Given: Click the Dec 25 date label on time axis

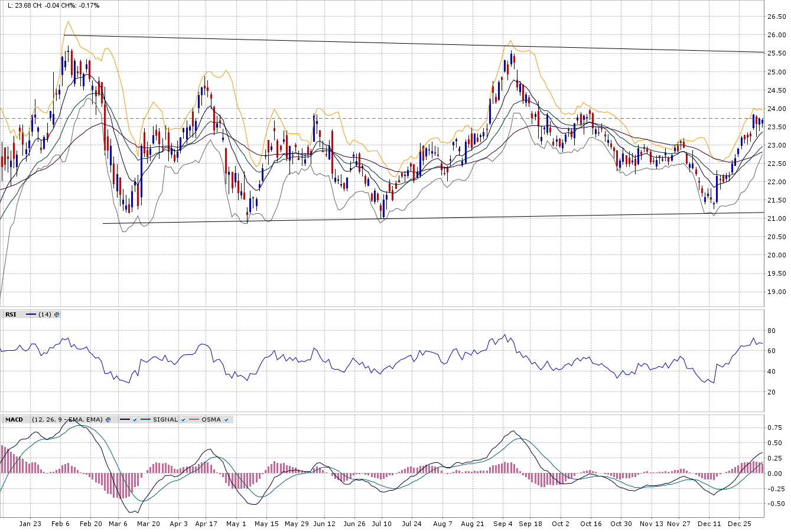Looking at the screenshot, I should (740, 524).
